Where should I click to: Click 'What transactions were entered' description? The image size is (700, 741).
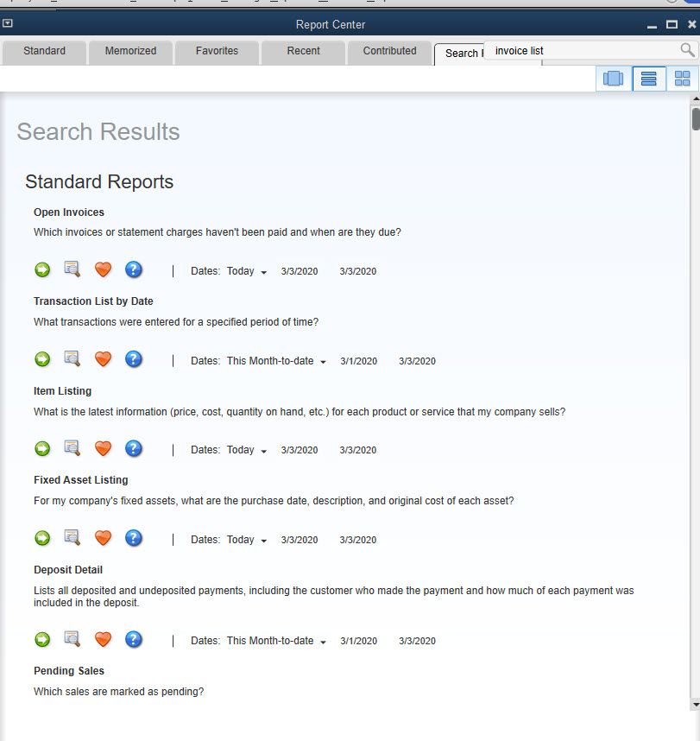click(x=176, y=322)
